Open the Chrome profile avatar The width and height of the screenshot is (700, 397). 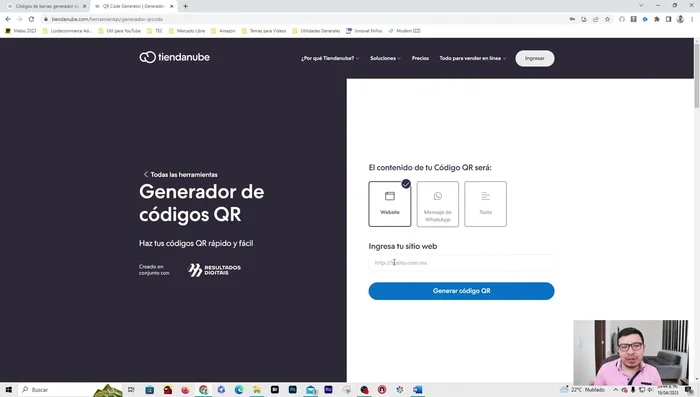(x=680, y=19)
